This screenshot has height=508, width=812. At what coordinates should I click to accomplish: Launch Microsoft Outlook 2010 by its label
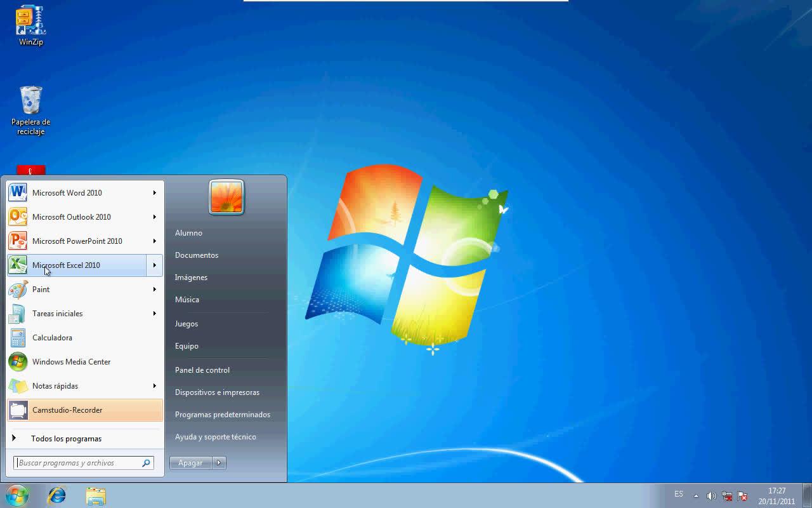point(72,217)
